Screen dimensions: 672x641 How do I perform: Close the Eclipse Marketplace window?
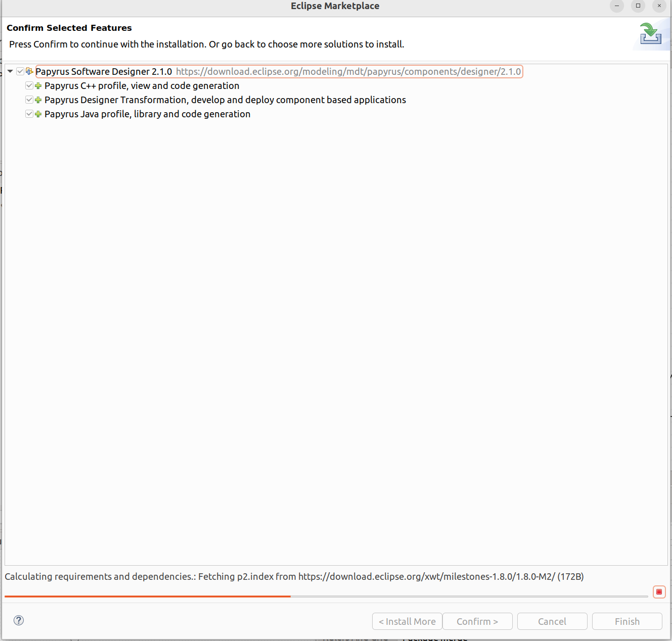point(659,6)
